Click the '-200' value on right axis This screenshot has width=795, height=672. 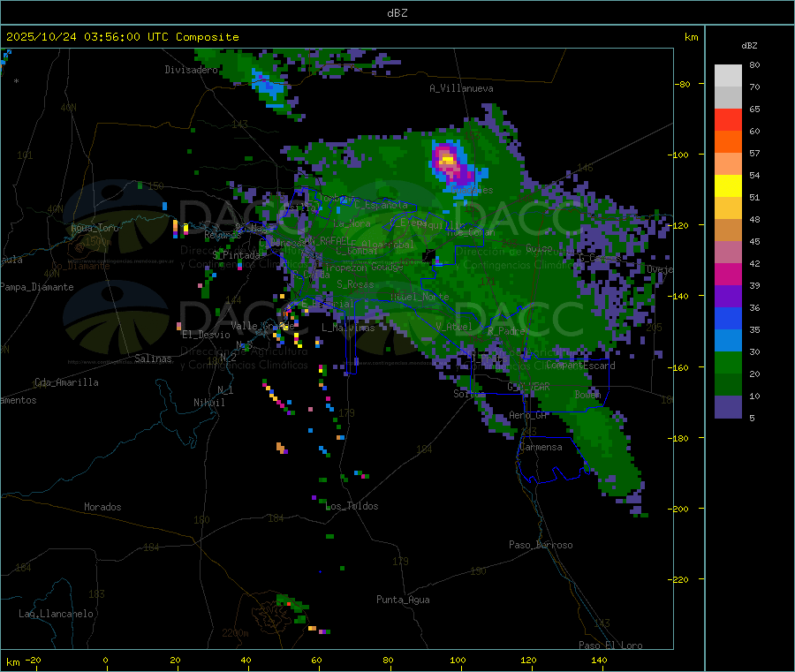(x=679, y=509)
